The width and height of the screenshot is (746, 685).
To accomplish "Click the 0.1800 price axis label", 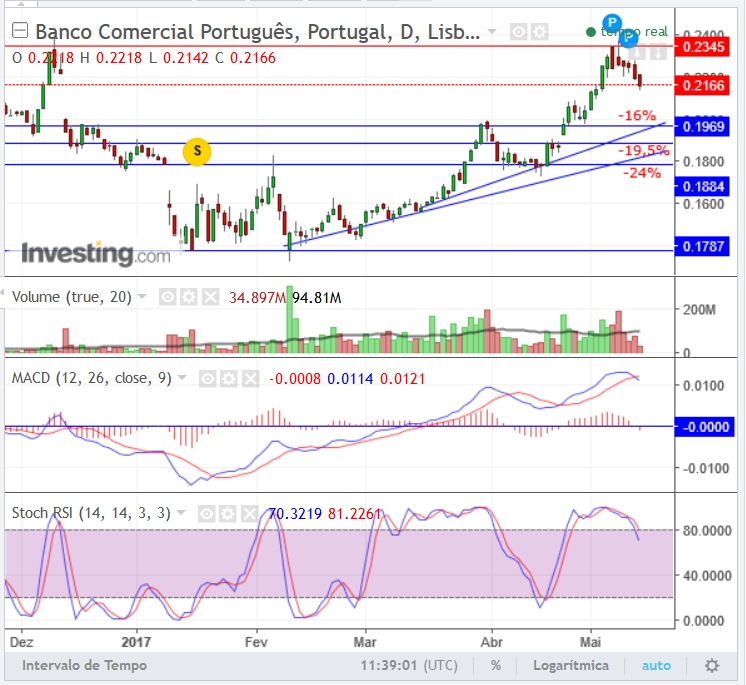I will coord(703,162).
